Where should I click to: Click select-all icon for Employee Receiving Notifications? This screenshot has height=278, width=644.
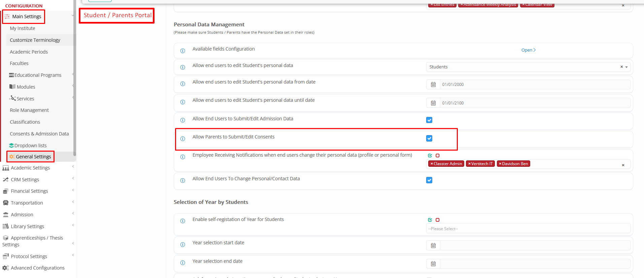point(430,156)
